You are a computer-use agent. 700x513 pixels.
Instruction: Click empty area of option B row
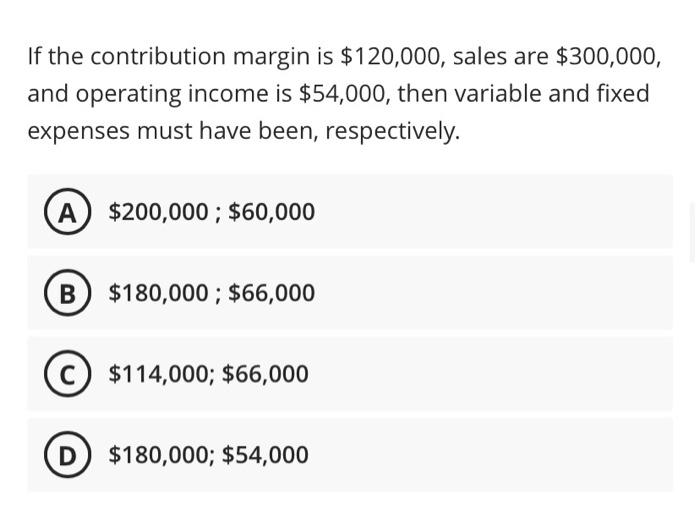(500, 293)
